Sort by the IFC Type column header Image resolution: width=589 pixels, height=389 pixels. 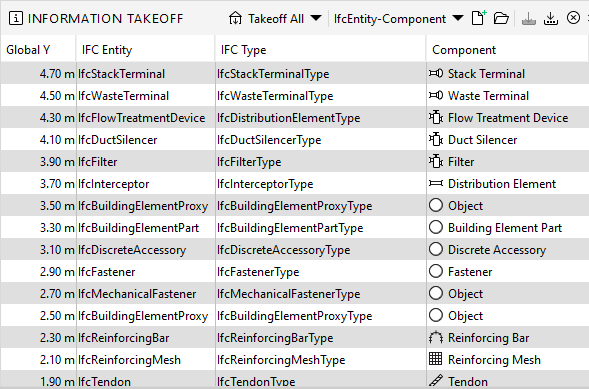(x=321, y=50)
